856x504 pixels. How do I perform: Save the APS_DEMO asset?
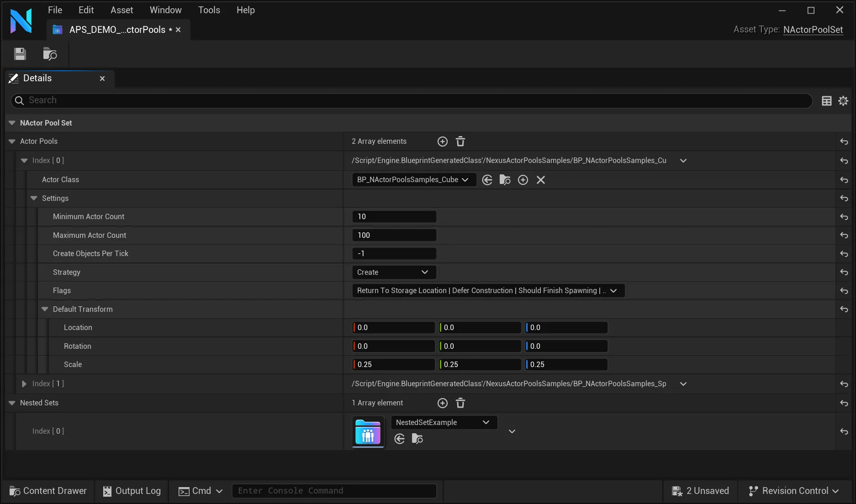point(20,54)
